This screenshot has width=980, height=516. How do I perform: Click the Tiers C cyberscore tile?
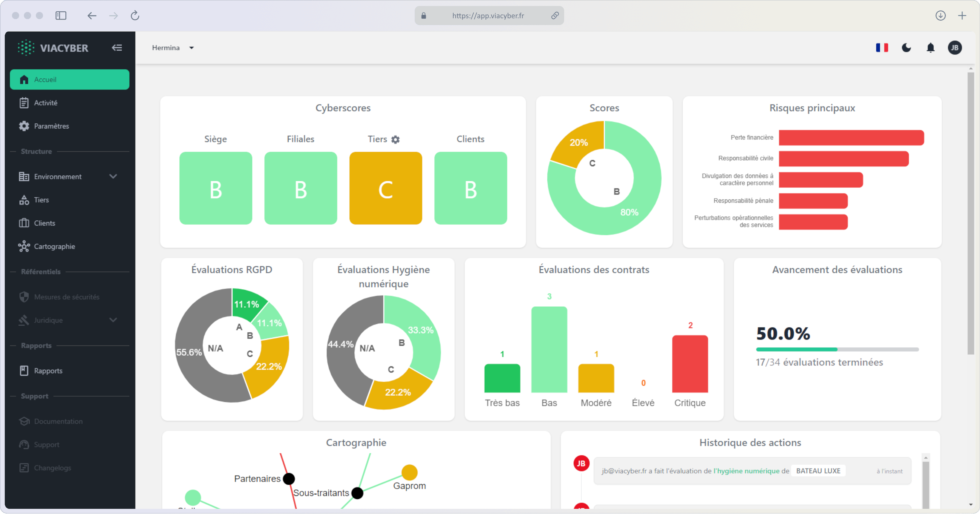[385, 189]
